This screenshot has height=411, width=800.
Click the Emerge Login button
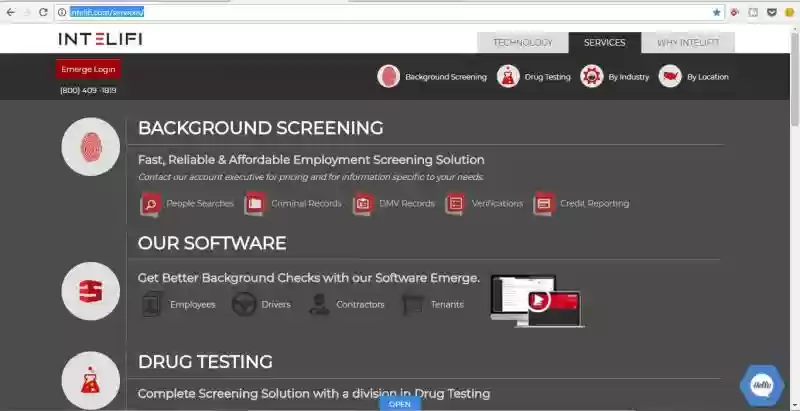pos(88,69)
